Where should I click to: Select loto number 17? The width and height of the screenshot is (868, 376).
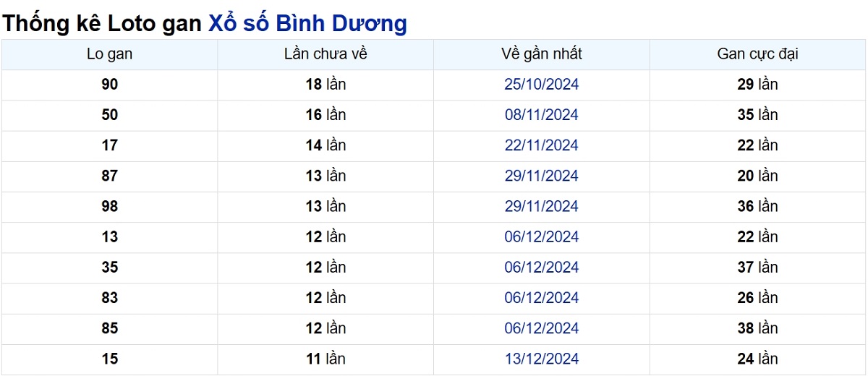pyautogui.click(x=109, y=145)
